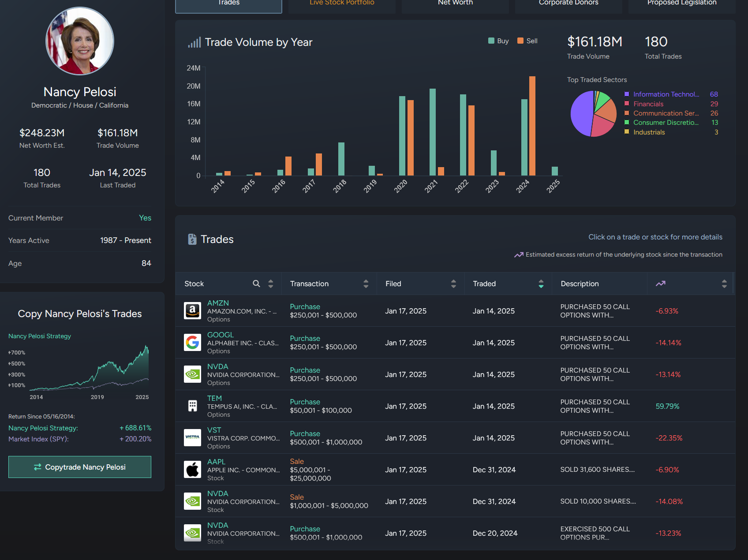Click the Vistra logo icon in VST row
This screenshot has height=560, width=748.
pos(192,438)
